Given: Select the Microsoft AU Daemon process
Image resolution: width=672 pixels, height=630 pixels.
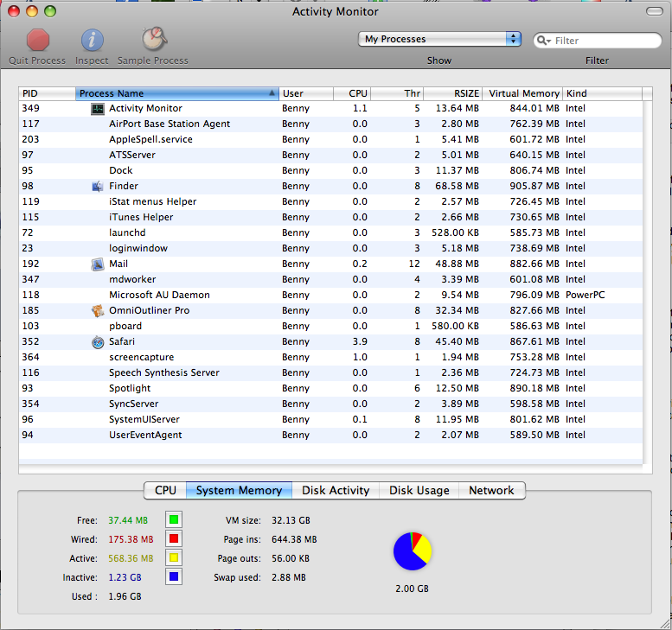Looking at the screenshot, I should 330,295.
